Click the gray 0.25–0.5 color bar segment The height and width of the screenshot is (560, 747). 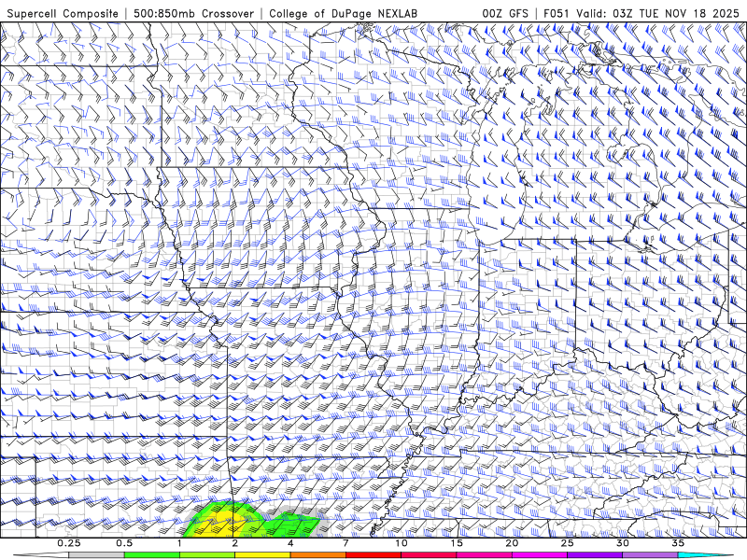pyautogui.click(x=96, y=555)
